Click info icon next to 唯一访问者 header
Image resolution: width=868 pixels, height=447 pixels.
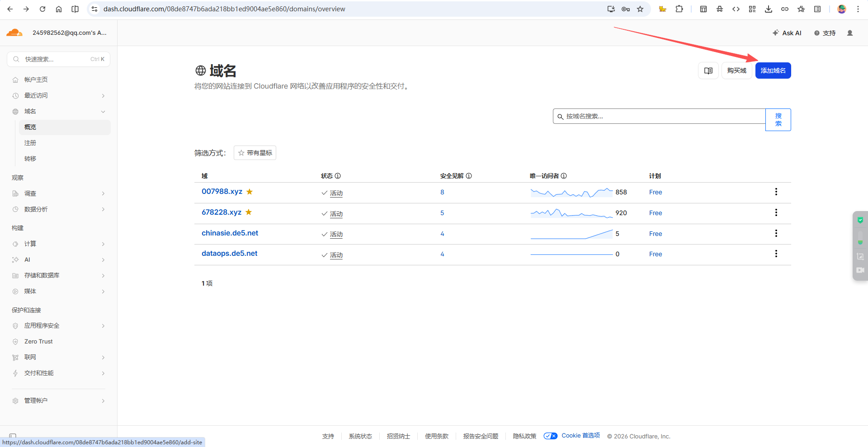tap(564, 176)
